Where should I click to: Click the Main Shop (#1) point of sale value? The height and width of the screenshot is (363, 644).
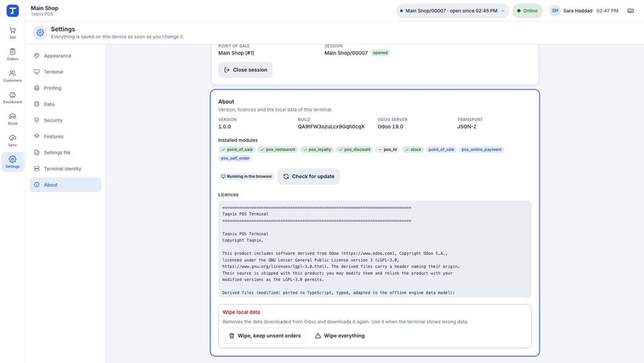coord(236,53)
